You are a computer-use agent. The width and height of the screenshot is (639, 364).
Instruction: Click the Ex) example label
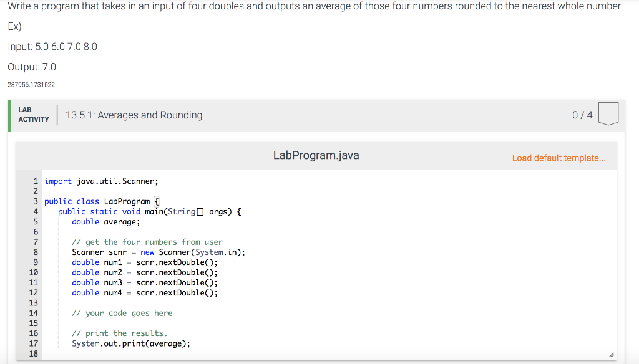15,27
